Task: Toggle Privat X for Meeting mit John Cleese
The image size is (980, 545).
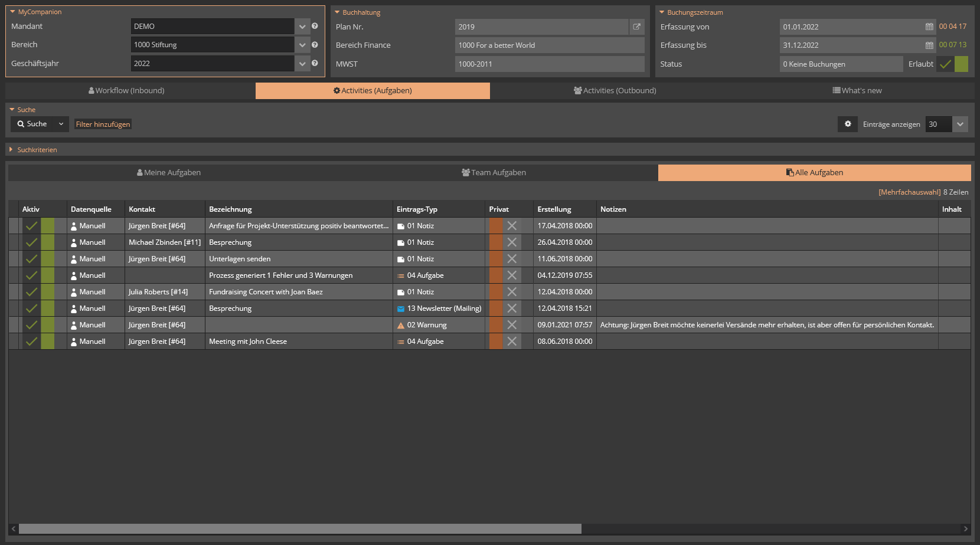Action: 512,342
